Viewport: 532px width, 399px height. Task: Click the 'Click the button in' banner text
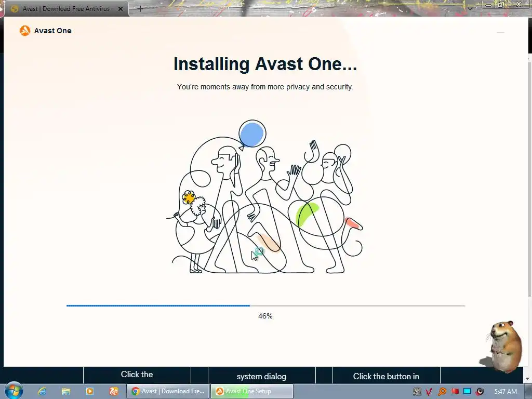click(x=386, y=376)
